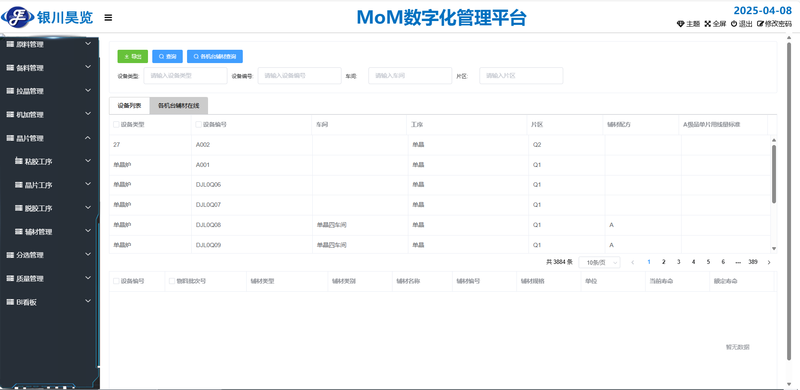Go to pagination page 3

[679, 262]
